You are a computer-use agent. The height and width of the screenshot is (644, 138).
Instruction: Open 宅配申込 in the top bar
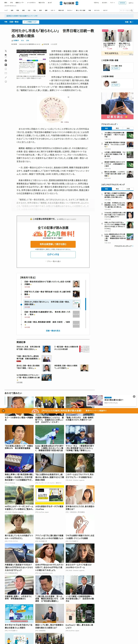point(96,3)
